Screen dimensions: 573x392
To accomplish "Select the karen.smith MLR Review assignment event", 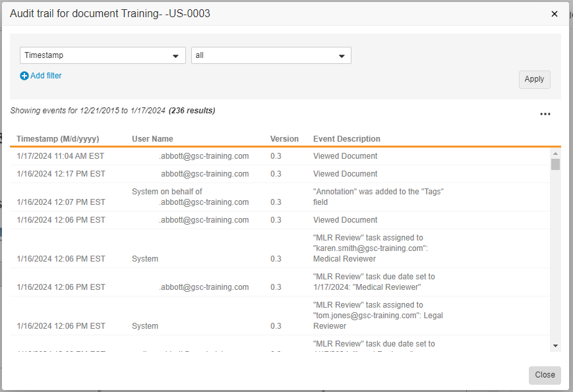I will coord(373,248).
